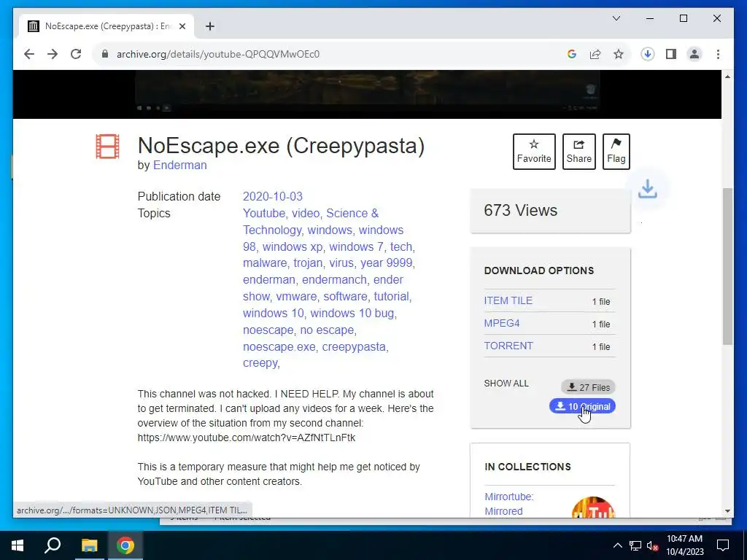Open the tab search dropdown chevron
The height and width of the screenshot is (560, 747).
(616, 18)
